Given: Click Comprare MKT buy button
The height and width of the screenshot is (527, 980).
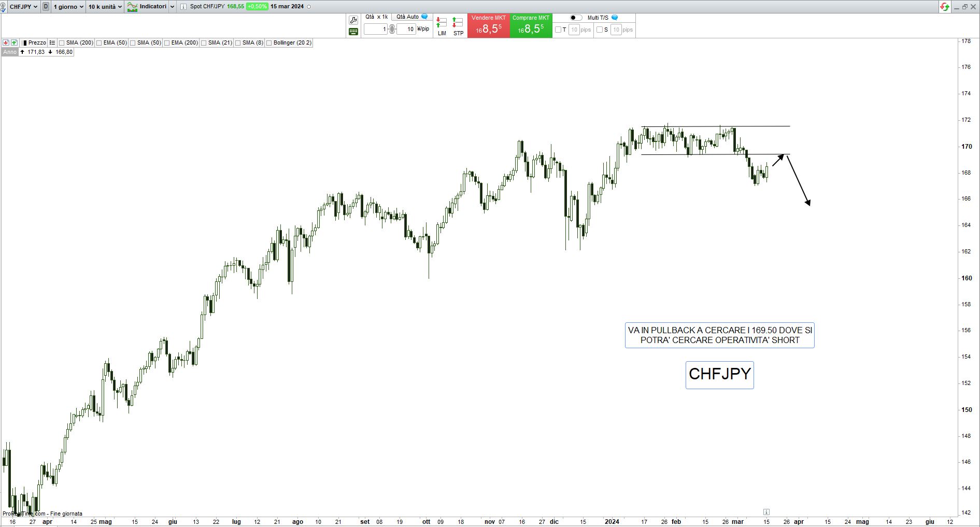Looking at the screenshot, I should click(531, 25).
